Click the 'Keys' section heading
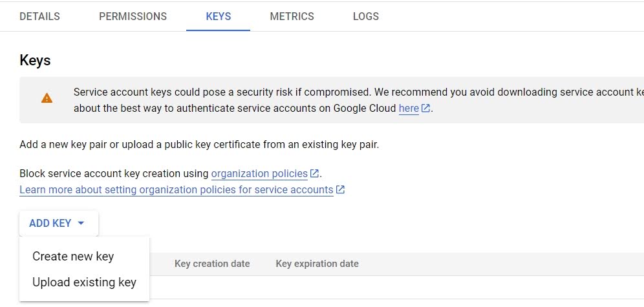This screenshot has width=644, height=307. point(35,60)
